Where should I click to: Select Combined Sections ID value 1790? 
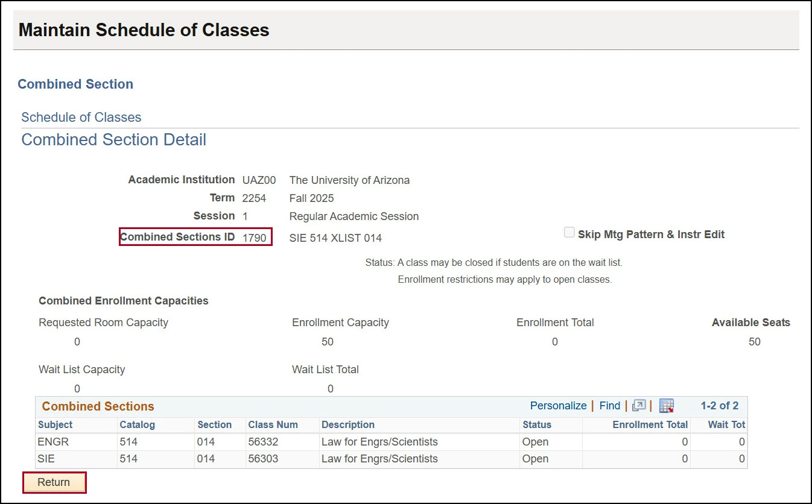254,238
